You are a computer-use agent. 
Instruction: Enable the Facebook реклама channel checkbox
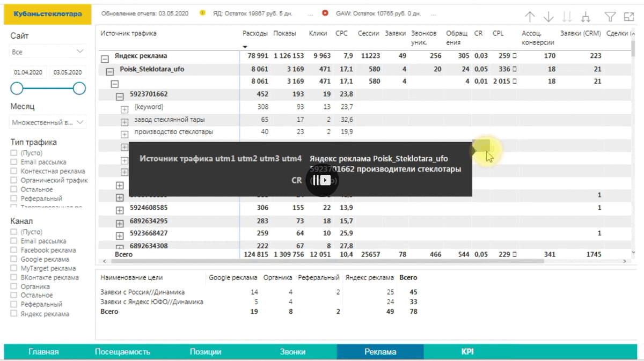(14, 250)
